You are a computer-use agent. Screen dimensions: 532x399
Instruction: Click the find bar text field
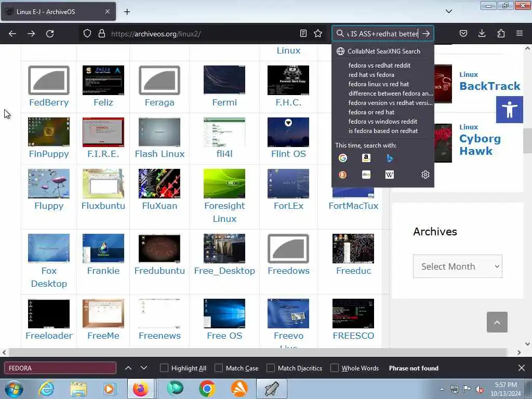click(60, 368)
